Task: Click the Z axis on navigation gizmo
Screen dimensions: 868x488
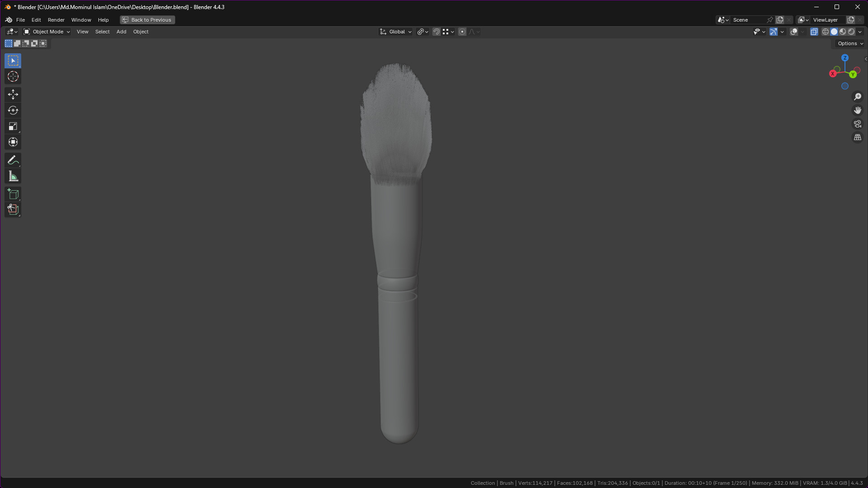Action: pos(845,58)
